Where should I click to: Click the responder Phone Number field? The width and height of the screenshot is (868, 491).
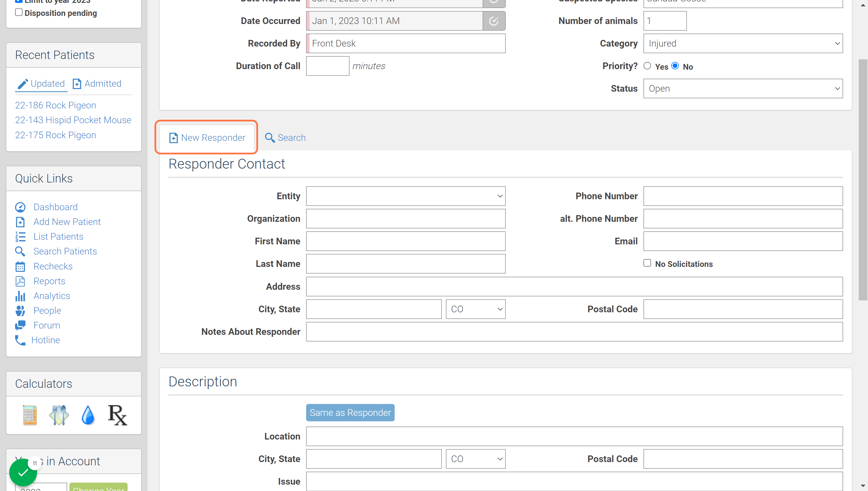(x=743, y=196)
